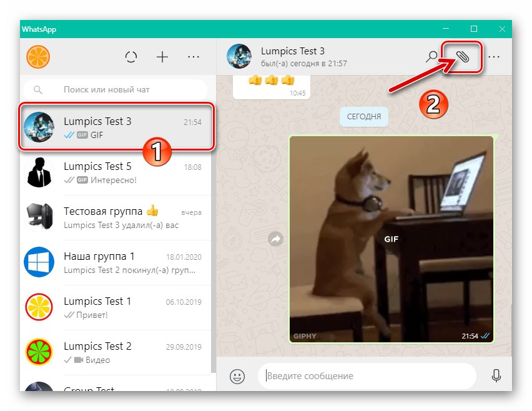Open the chat list three-dot menu
This screenshot has width=532, height=411.
click(x=194, y=57)
